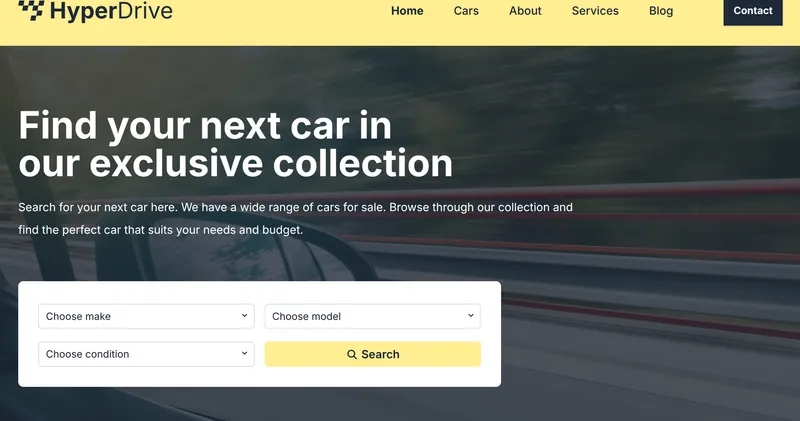Click the HyperDrive checkered flag logo icon
The height and width of the screenshot is (421, 800).
point(31,10)
